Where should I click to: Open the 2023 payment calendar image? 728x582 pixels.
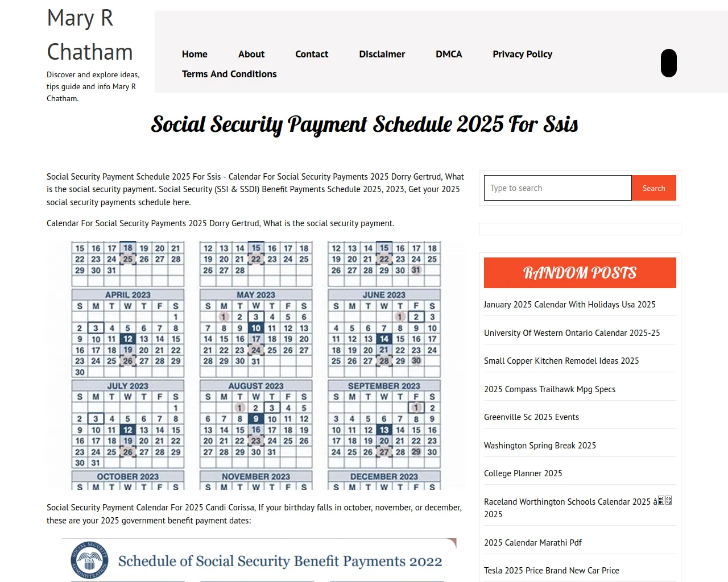pos(256,365)
